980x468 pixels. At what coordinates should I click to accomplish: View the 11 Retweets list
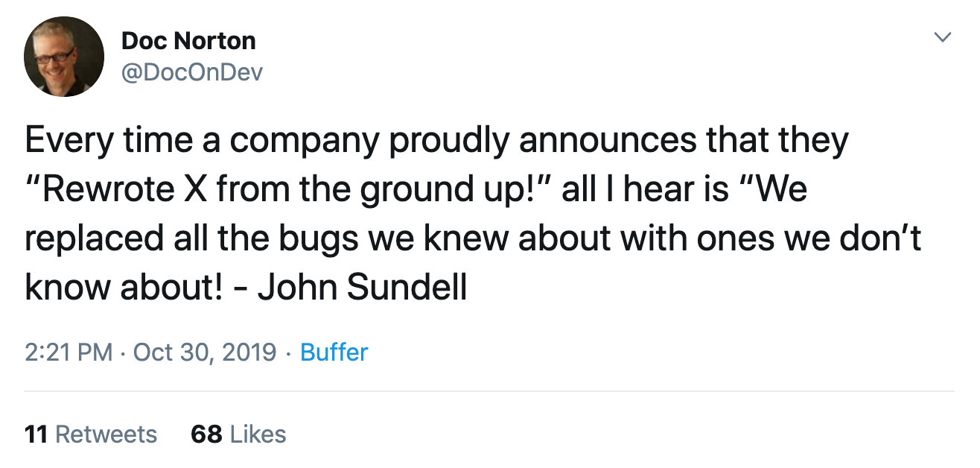pos(91,434)
